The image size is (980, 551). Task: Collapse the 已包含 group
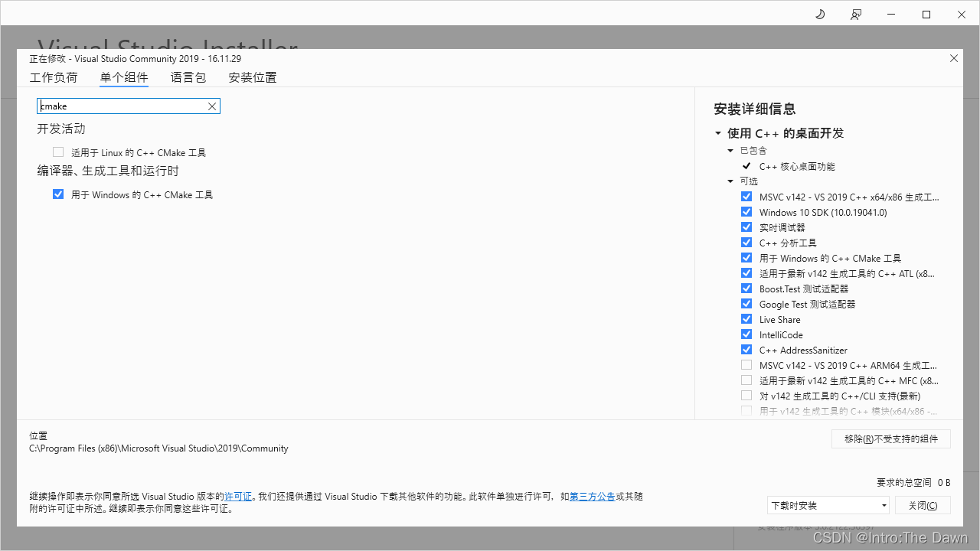[730, 151]
